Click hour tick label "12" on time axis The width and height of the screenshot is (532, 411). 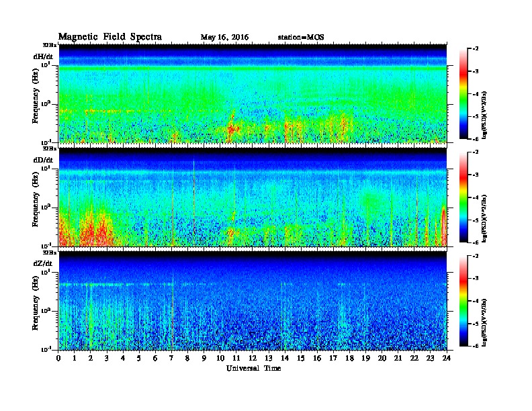pos(253,358)
